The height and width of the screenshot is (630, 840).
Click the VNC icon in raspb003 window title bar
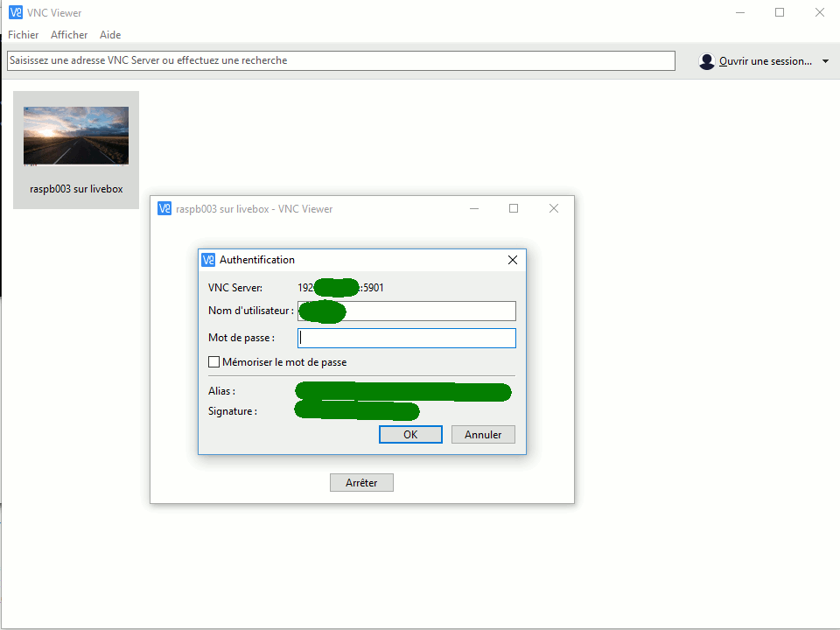coord(164,208)
